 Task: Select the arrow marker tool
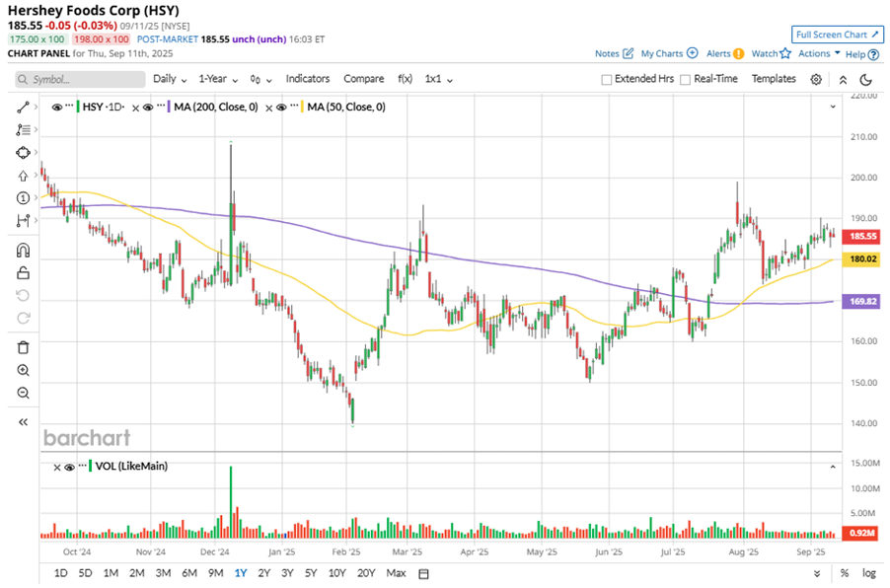pos(23,176)
